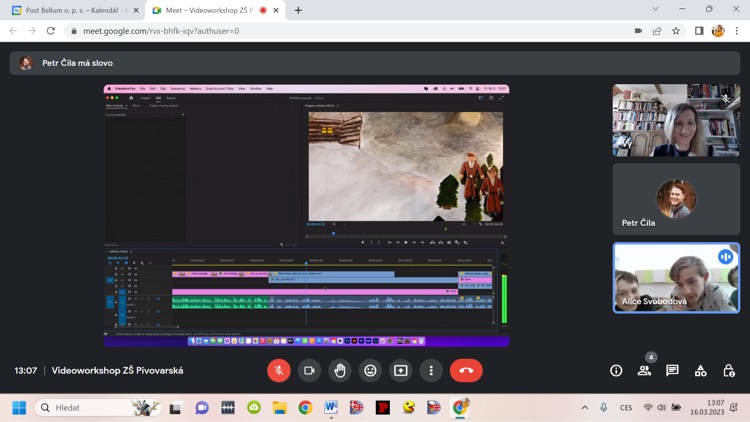This screenshot has width=750, height=422.
Task: Open the host controls lock icon
Action: [728, 371]
